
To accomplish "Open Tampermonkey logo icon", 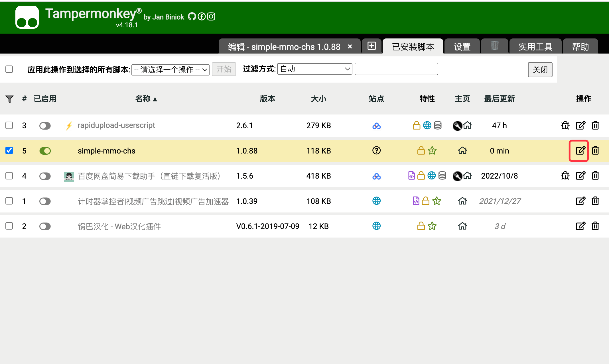I will pos(27,17).
